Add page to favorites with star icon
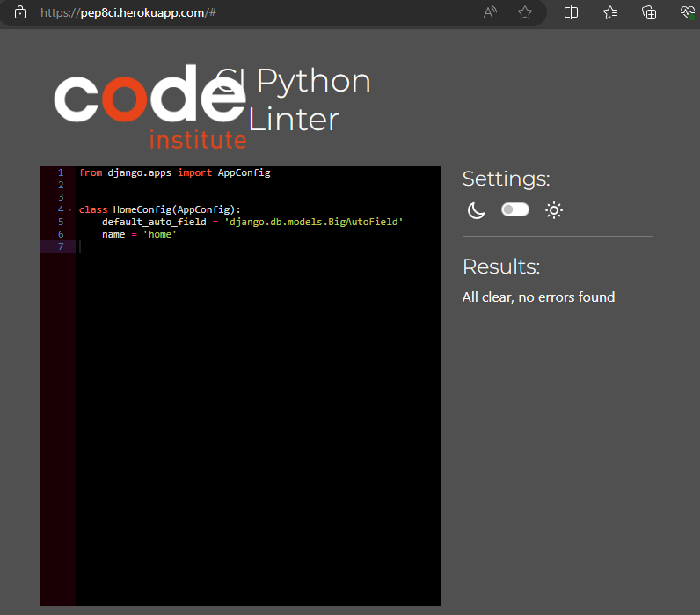Screen dimensions: 700x615 pyautogui.click(x=525, y=12)
